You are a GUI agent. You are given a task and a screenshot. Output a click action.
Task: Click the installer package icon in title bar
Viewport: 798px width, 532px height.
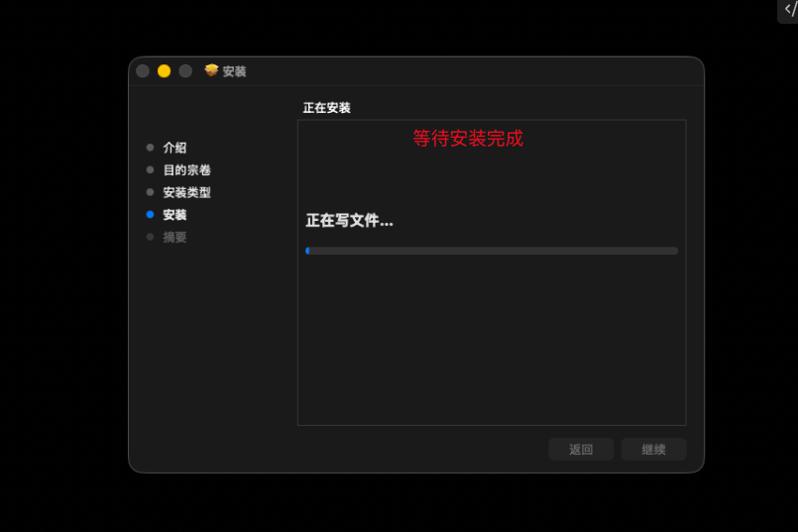[x=211, y=70]
